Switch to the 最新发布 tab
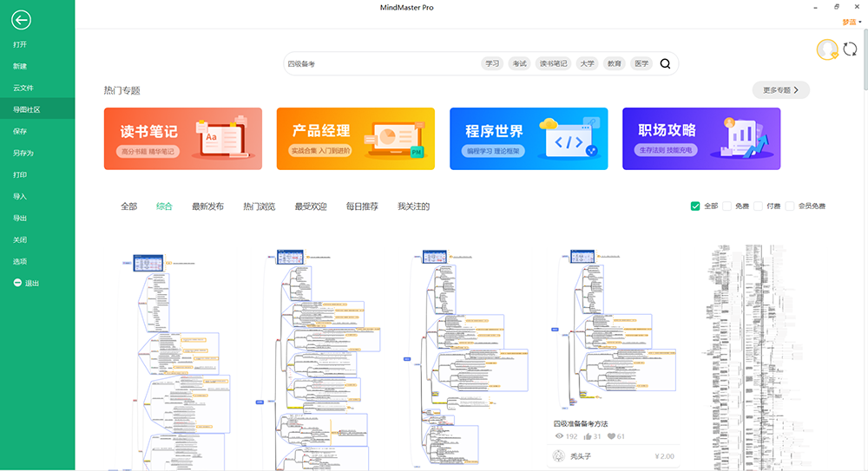Viewport: 868px width, 471px height. coord(207,206)
